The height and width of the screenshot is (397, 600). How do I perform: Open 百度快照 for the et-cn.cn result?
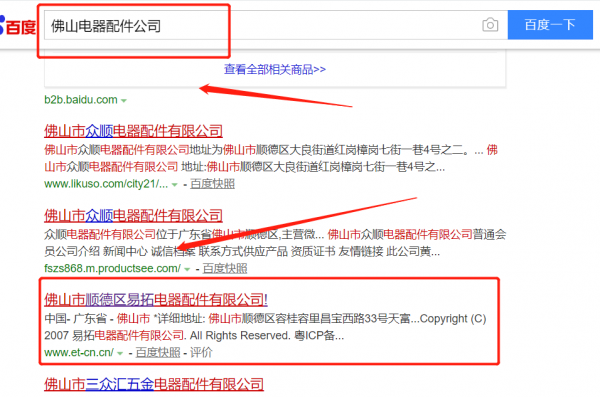pos(158,353)
